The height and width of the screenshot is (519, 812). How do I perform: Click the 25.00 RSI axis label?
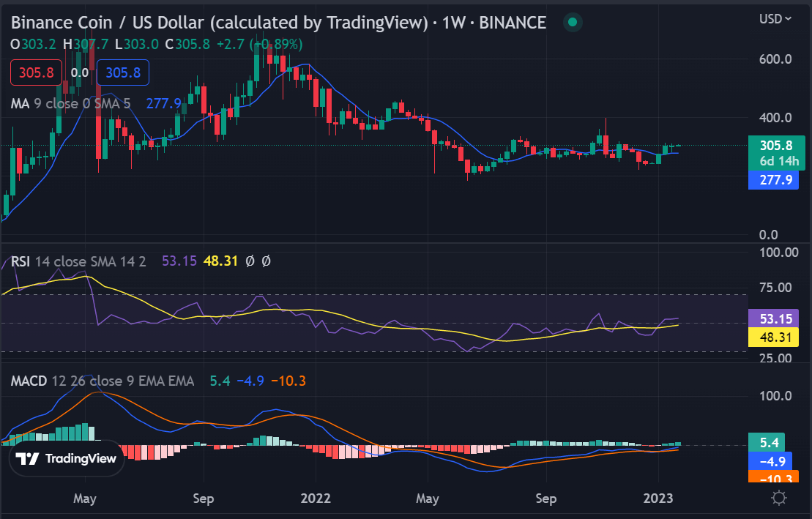pos(775,358)
